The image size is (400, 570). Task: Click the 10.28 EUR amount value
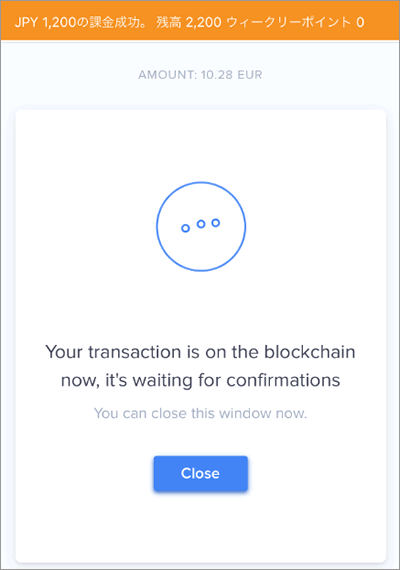tap(231, 75)
